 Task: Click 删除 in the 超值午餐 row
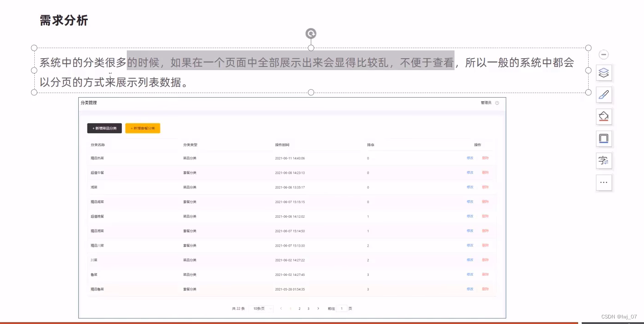coord(485,173)
